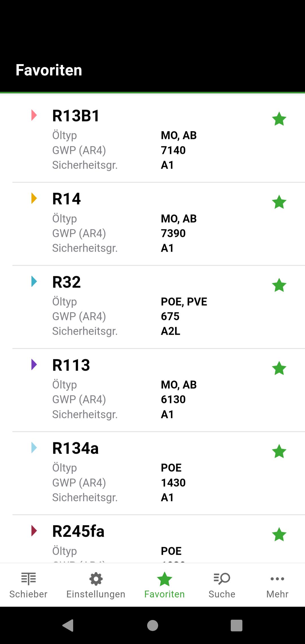
Task: Open the R134a refrigerant entry title
Action: 75,448
